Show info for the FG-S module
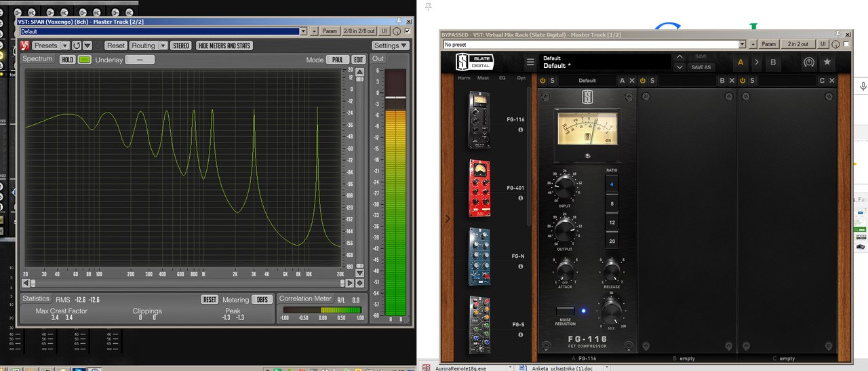This screenshot has width=868, height=371. 521,334
